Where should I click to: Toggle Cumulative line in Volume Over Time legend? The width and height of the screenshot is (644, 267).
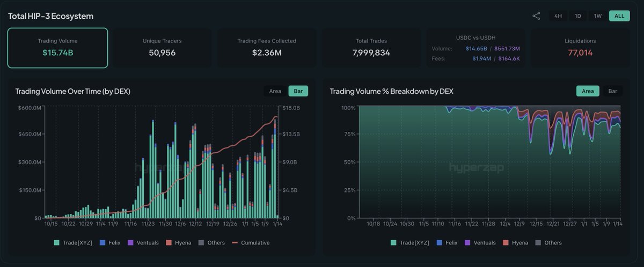pyautogui.click(x=251, y=242)
